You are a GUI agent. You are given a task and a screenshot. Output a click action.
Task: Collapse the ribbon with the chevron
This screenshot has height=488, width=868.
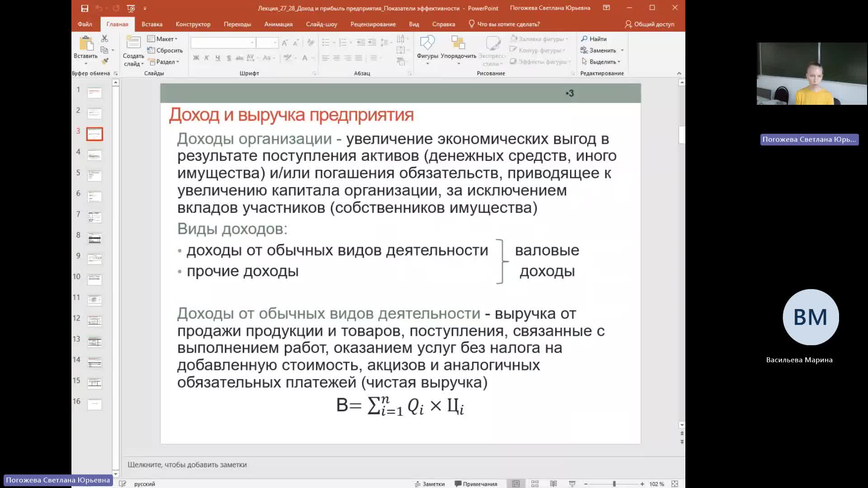[679, 73]
